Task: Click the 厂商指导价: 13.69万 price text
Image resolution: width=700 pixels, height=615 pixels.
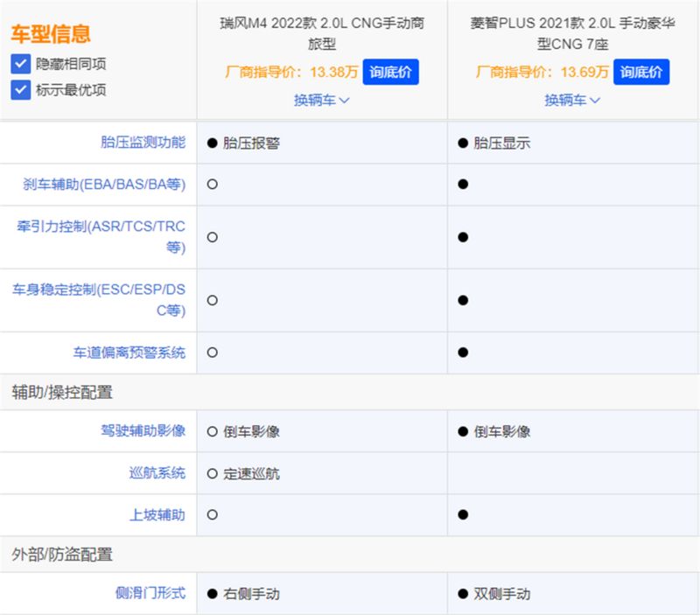Action: tap(542, 72)
